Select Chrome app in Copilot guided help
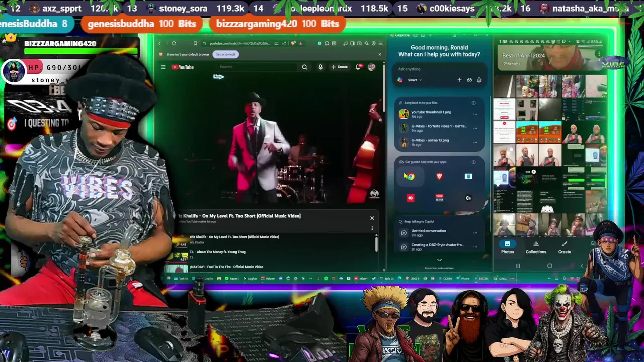The width and height of the screenshot is (644, 362). tap(410, 176)
